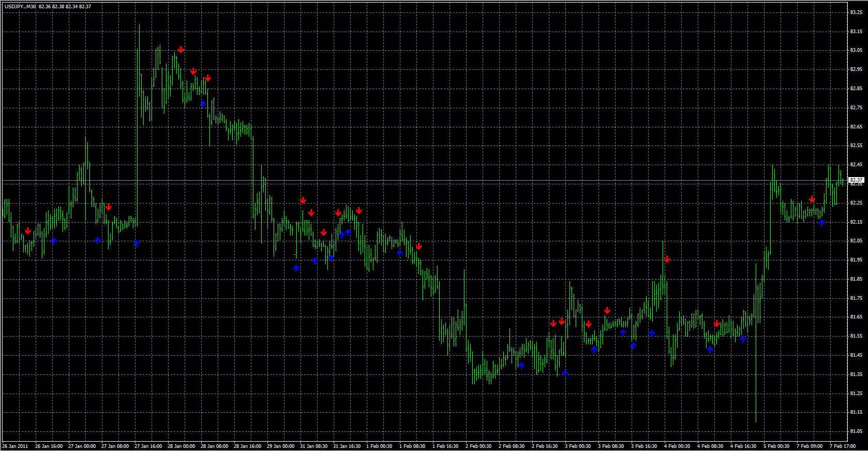Click the horizontal current price line
Image resolution: width=868 pixels, height=451 pixels.
click(414, 180)
